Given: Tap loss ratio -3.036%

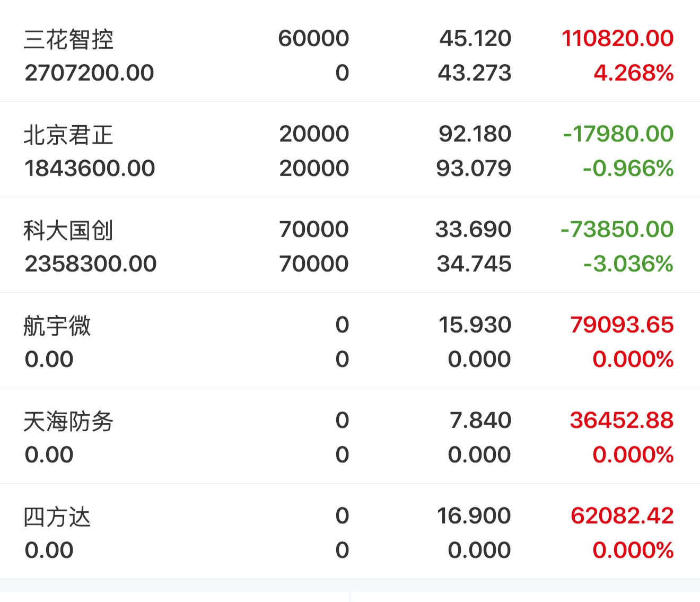Looking at the screenshot, I should pyautogui.click(x=628, y=264).
